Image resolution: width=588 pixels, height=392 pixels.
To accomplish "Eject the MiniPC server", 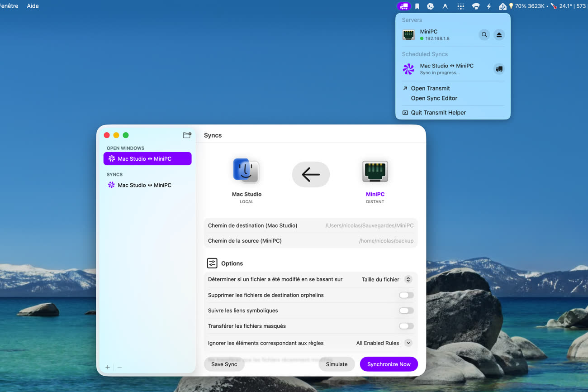I will 499,35.
